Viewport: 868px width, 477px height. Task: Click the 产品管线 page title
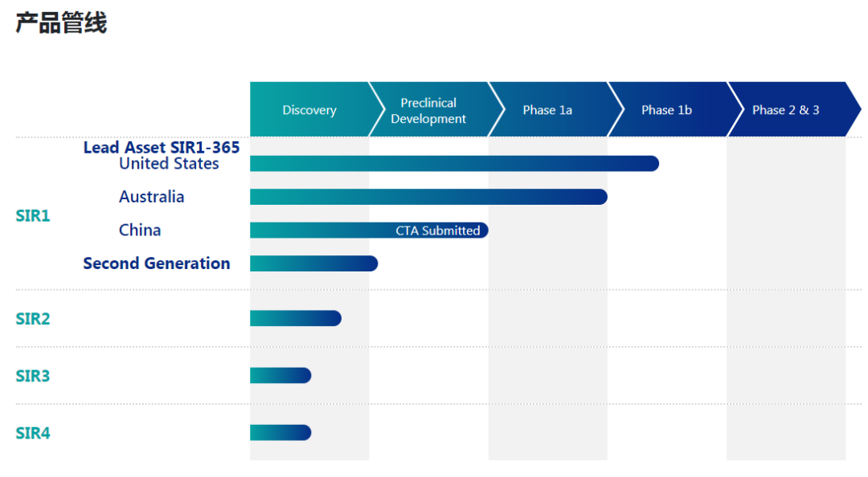coord(61,23)
